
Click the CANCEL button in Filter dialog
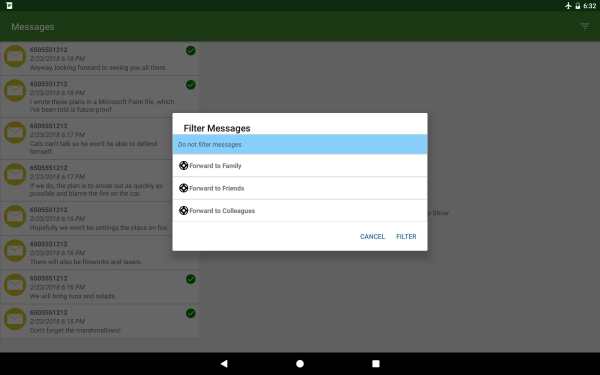372,236
